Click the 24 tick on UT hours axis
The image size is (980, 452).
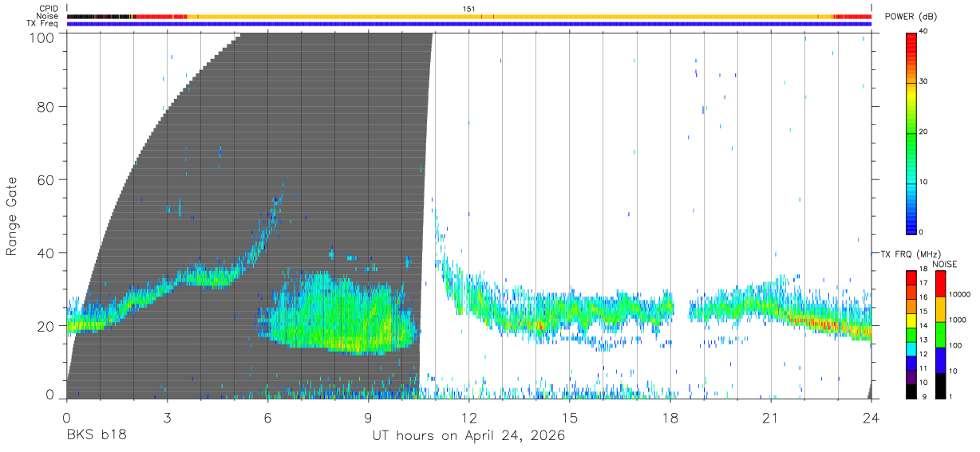(x=871, y=417)
